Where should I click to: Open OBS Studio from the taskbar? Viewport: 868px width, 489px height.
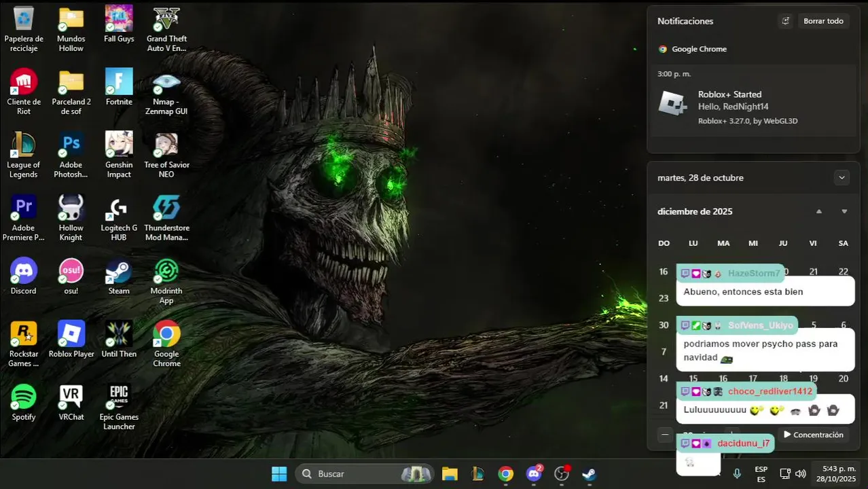pos(562,474)
